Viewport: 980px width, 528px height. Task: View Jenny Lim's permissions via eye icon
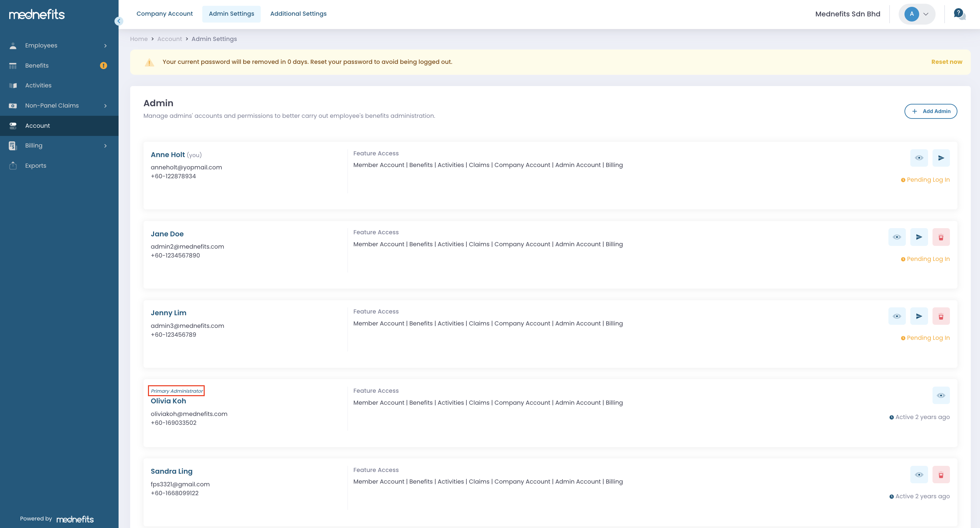(x=897, y=316)
